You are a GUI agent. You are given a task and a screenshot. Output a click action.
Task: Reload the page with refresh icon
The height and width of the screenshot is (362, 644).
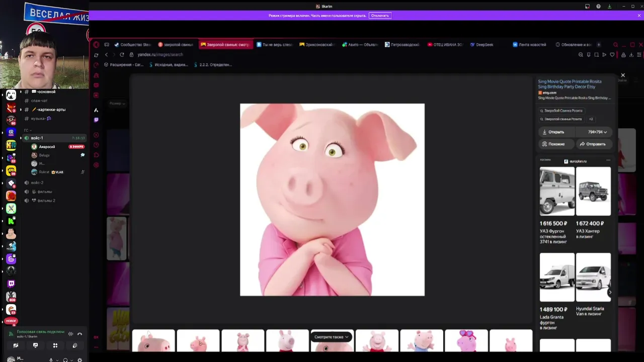pyautogui.click(x=122, y=54)
